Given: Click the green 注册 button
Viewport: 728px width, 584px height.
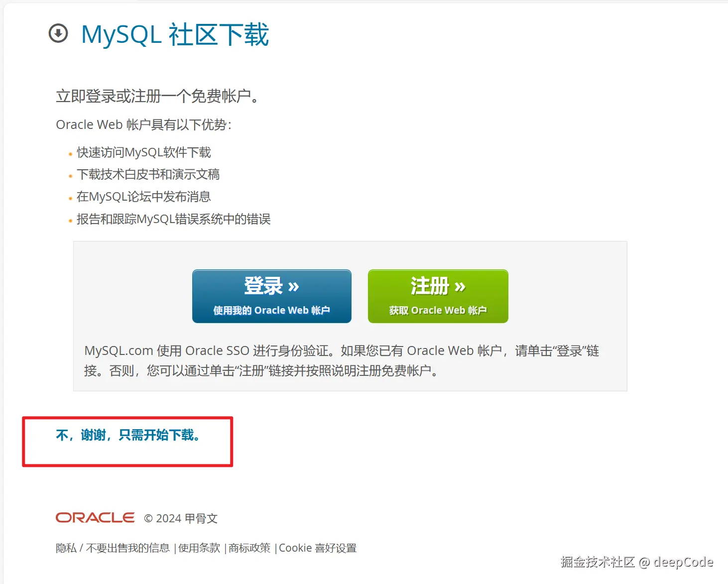Looking at the screenshot, I should click(438, 296).
